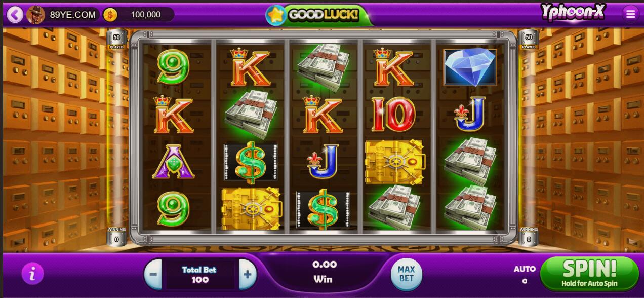The image size is (644, 298).
Task: Click the gold vault safe on reel four
Action: (x=394, y=162)
